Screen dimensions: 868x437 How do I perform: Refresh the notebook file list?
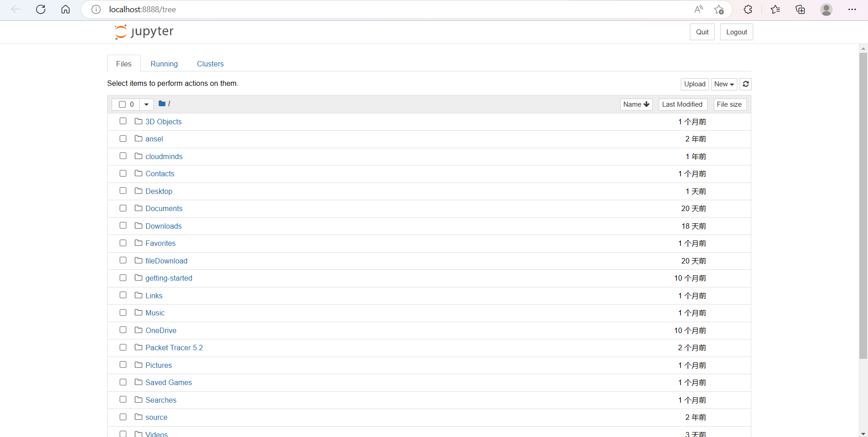[x=746, y=84]
